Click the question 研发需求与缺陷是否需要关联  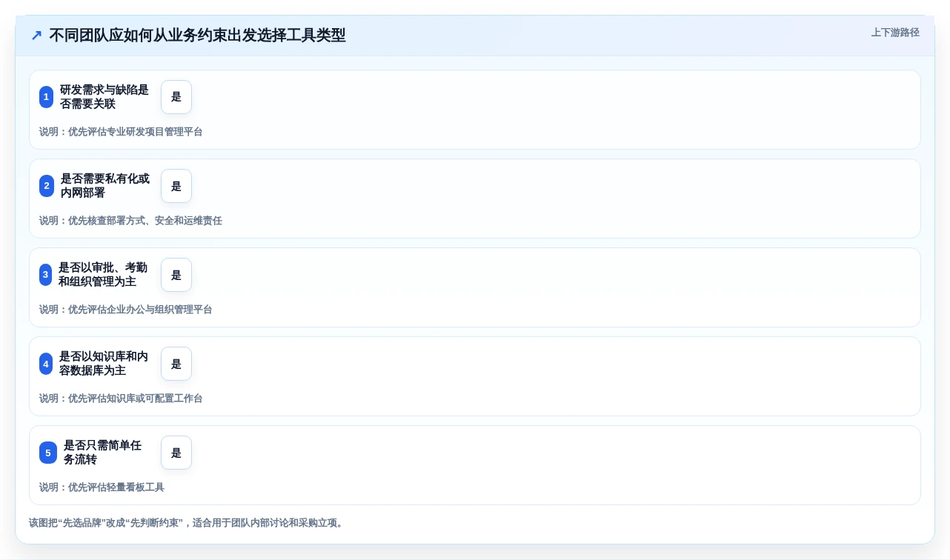pos(104,97)
